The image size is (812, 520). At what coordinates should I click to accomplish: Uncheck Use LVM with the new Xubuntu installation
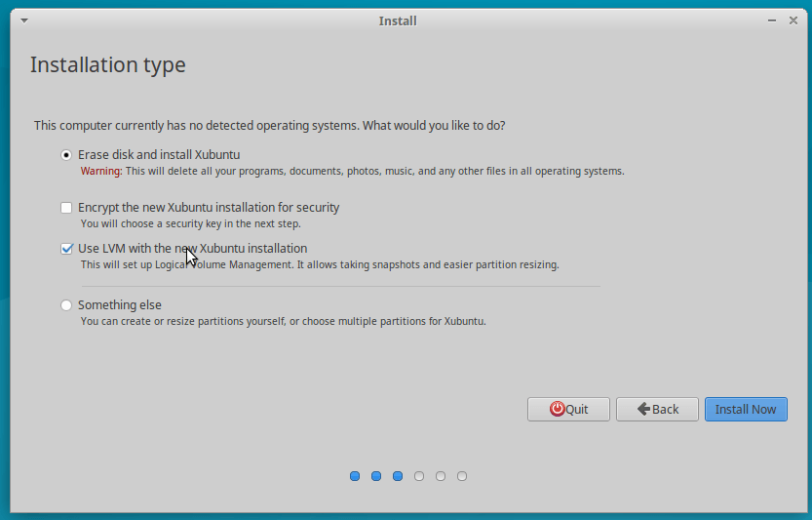click(66, 249)
